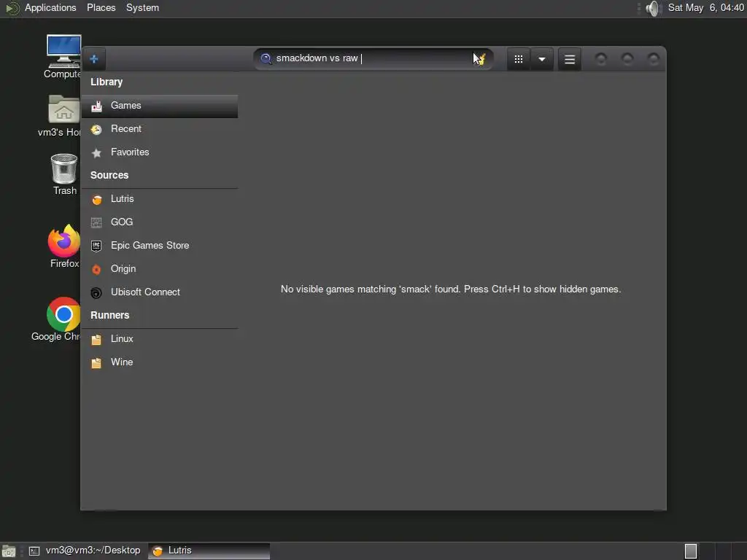Viewport: 747px width, 560px height.
Task: Click the GOG icon
Action: point(96,222)
